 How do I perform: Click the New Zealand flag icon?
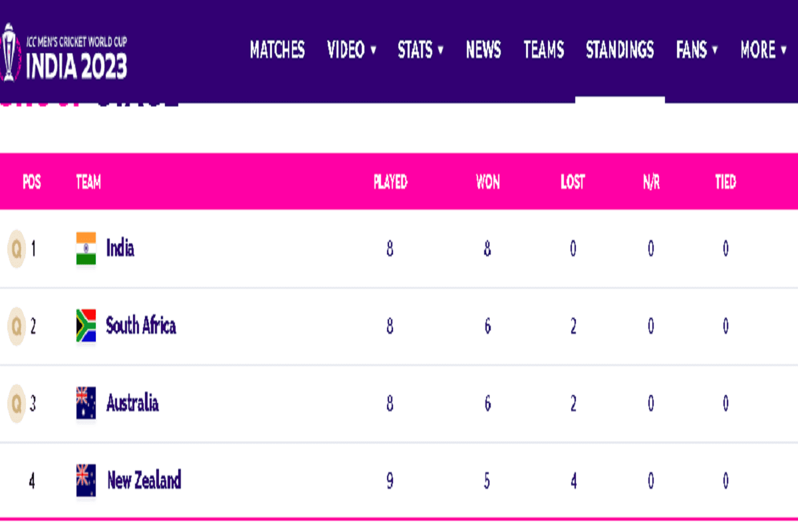coord(86,480)
